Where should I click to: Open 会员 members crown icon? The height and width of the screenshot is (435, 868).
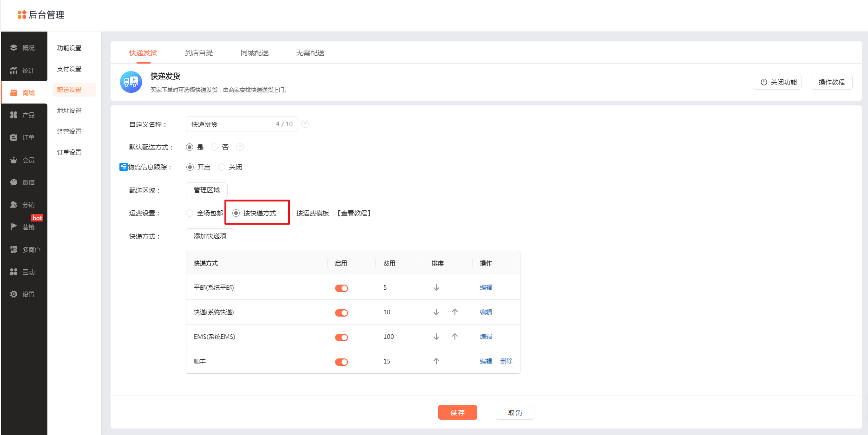(13, 160)
